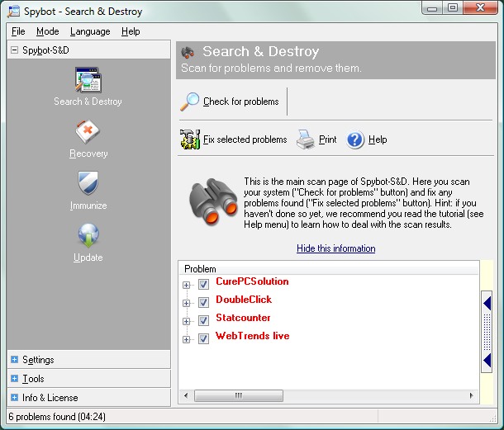Uncheck the WebTrends live checkbox
This screenshot has height=430, width=504.
tap(203, 338)
